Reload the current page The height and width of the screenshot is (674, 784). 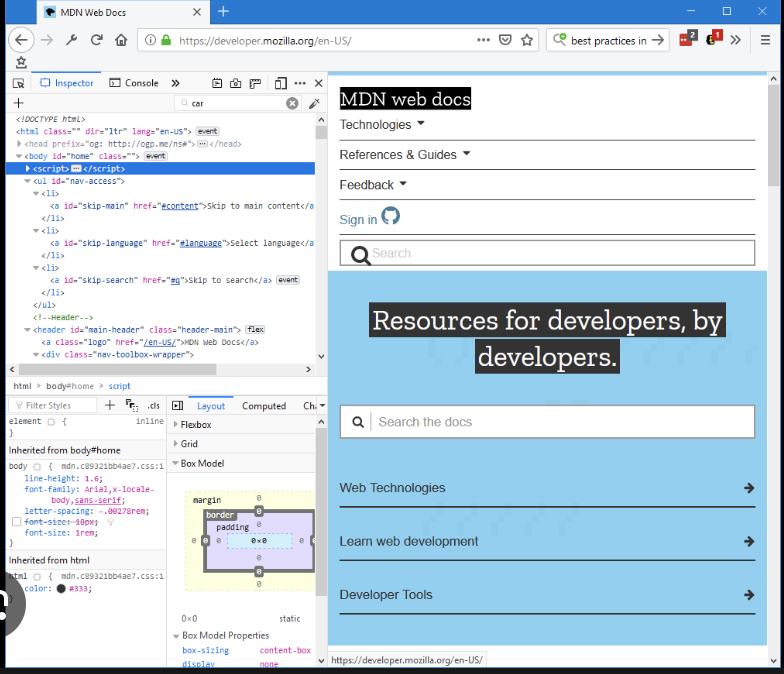(96, 40)
